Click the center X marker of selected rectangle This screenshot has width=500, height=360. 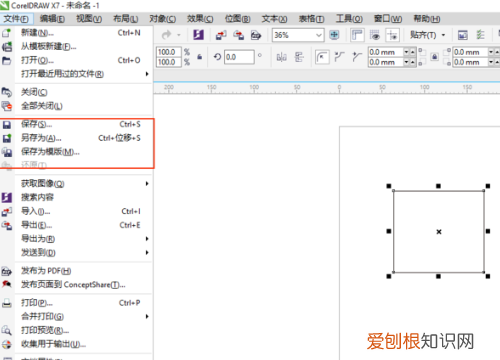[x=439, y=232]
